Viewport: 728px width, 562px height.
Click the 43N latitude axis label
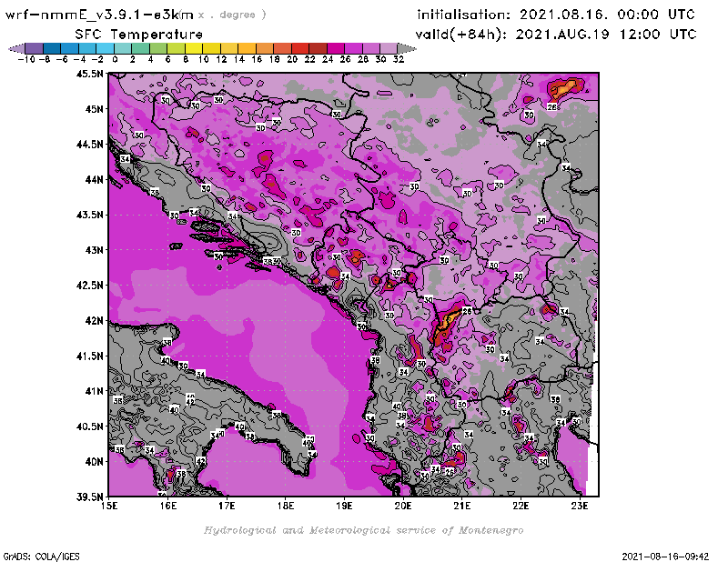point(94,250)
